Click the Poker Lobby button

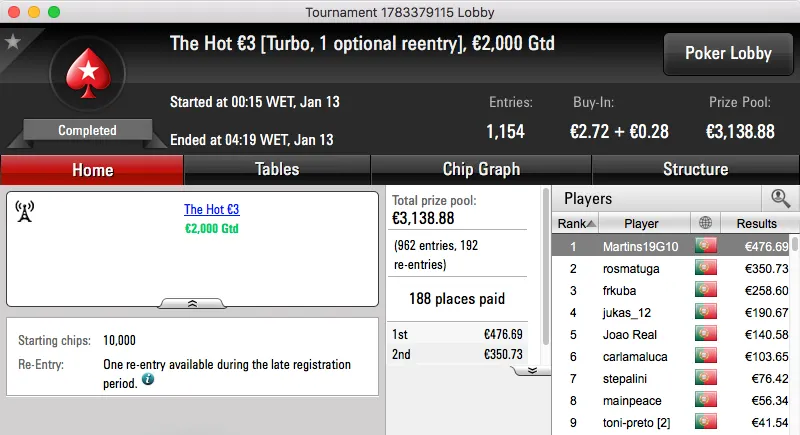coord(726,54)
